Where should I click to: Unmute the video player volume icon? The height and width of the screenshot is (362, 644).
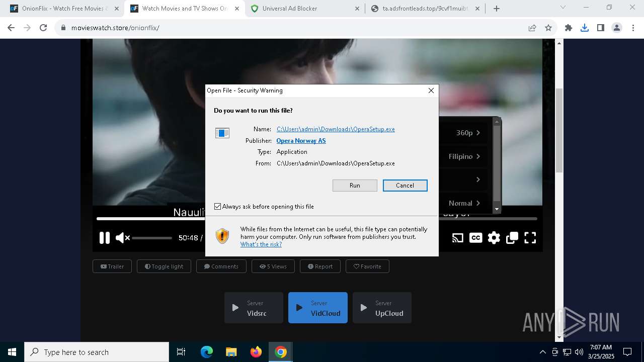pos(123,238)
